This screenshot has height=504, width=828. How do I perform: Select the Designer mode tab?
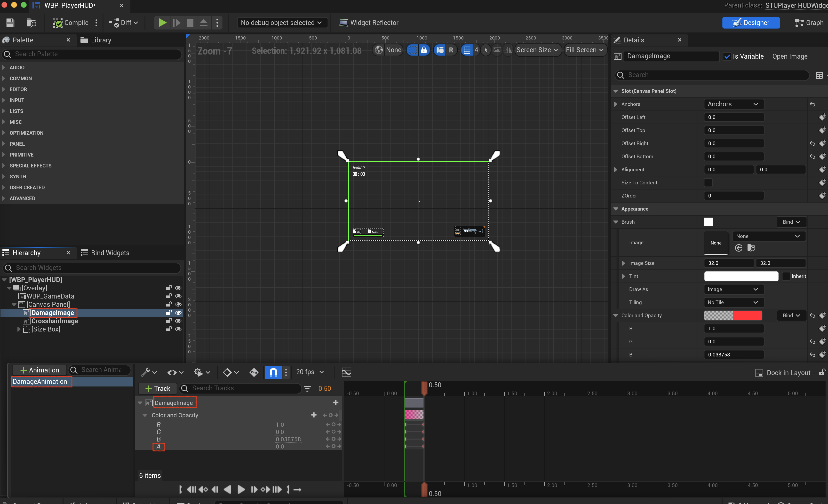tap(751, 23)
